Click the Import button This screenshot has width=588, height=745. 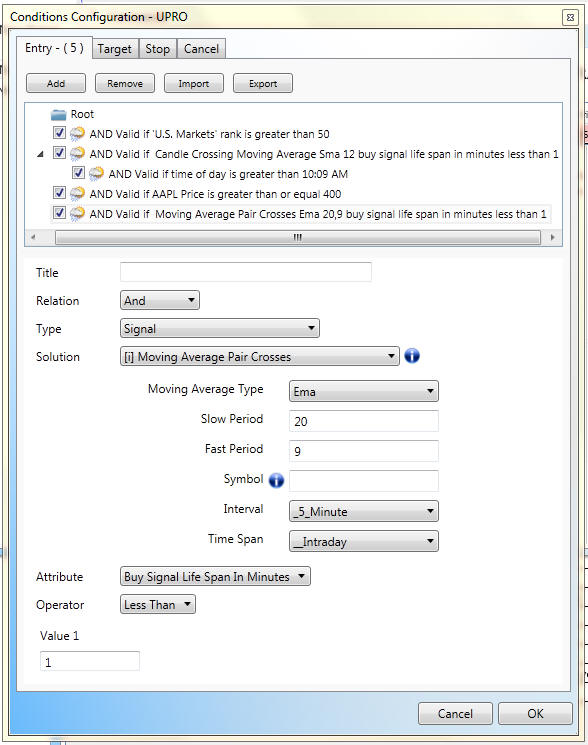(194, 84)
